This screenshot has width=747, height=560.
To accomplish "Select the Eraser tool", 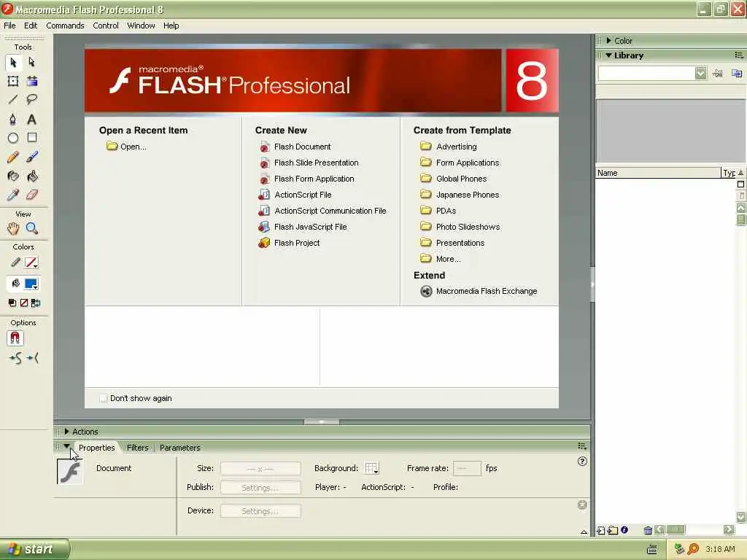I will (x=32, y=195).
